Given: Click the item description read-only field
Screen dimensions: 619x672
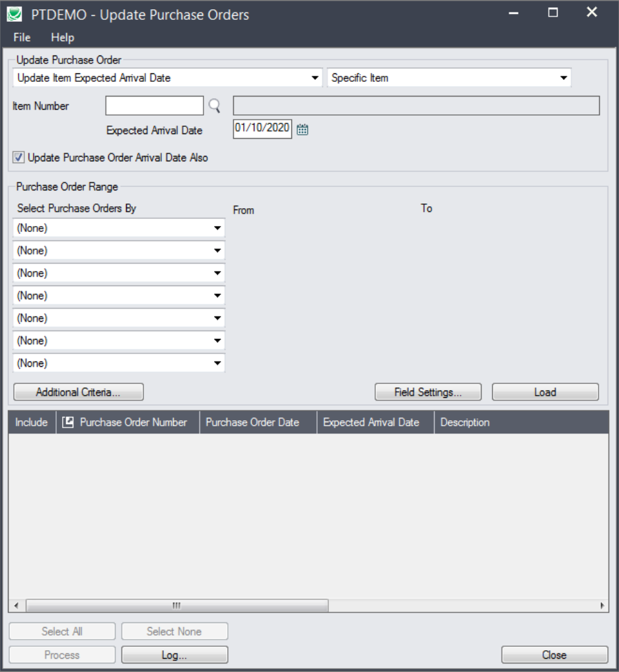Looking at the screenshot, I should (x=416, y=106).
